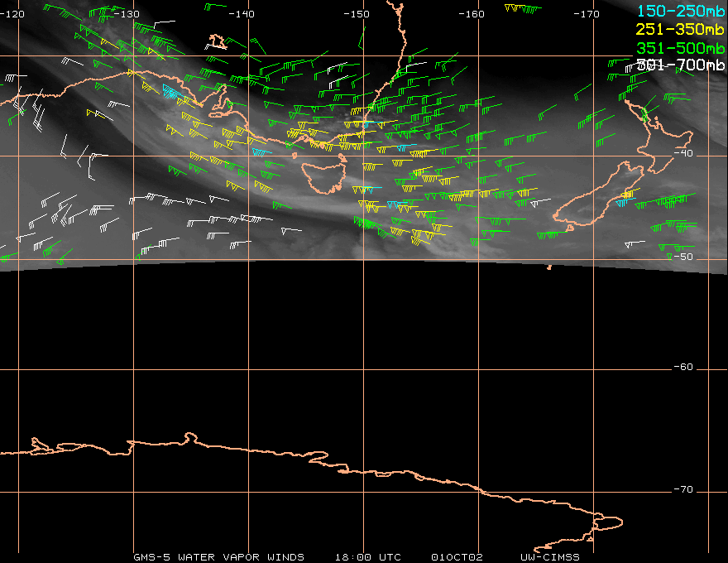Click the -130 longitude label

[127, 14]
